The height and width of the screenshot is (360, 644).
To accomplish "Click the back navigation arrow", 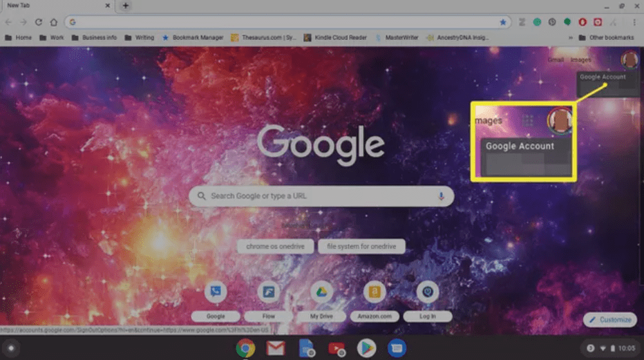I will pyautogui.click(x=8, y=22).
